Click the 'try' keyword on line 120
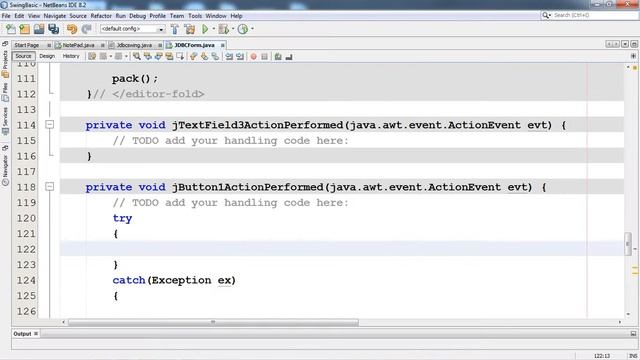The height and width of the screenshot is (360, 640). point(122,218)
